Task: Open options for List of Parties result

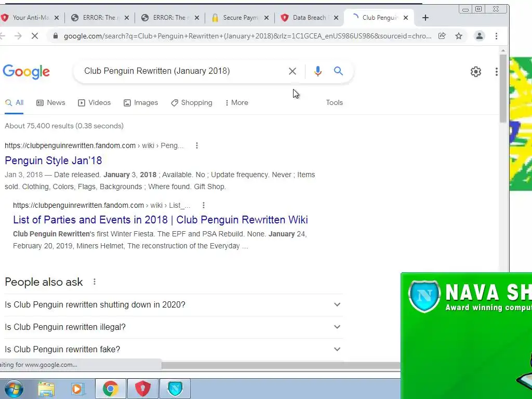Action: click(204, 205)
